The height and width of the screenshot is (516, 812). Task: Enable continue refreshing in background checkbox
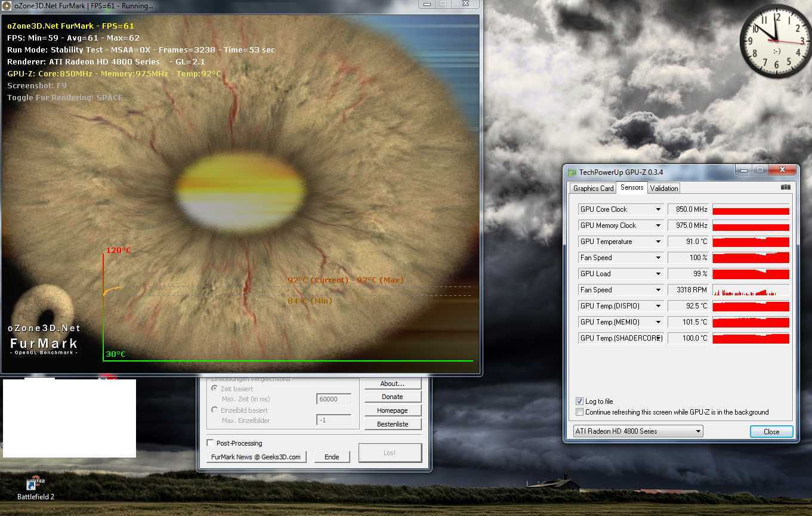point(579,412)
